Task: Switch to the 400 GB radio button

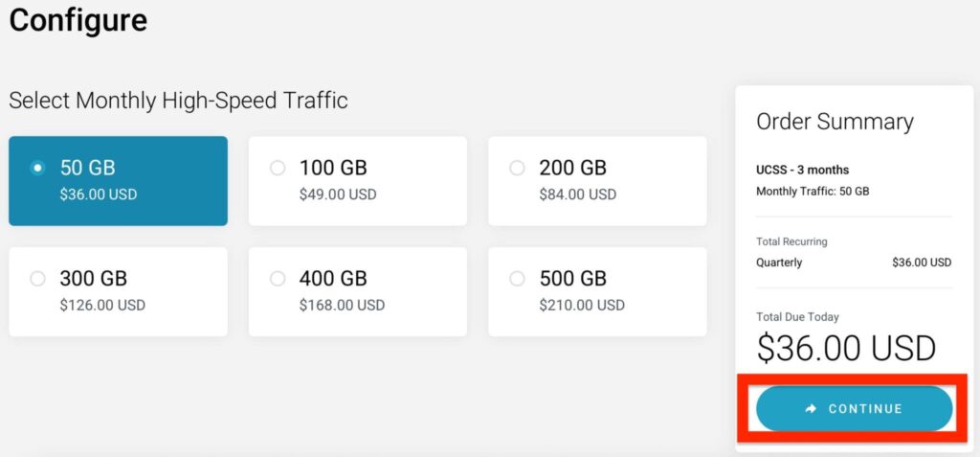Action: coord(278,279)
